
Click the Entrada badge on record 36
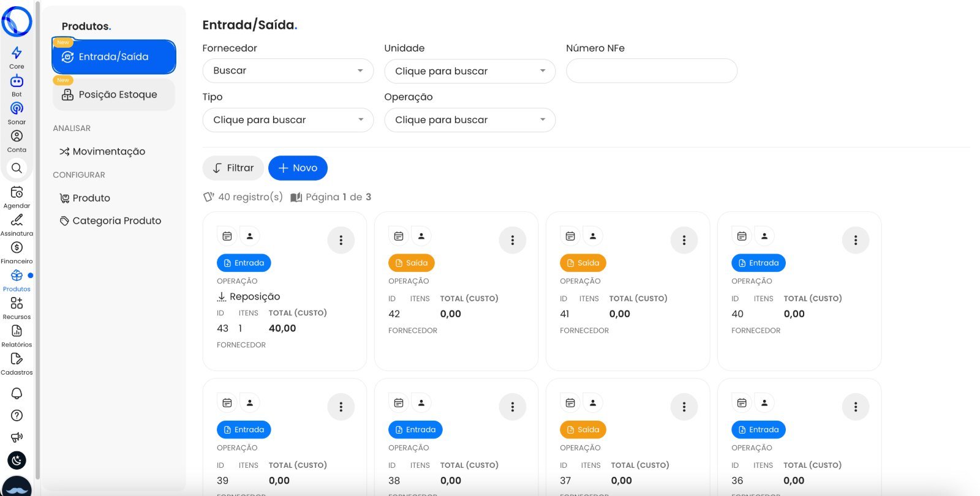tap(758, 429)
